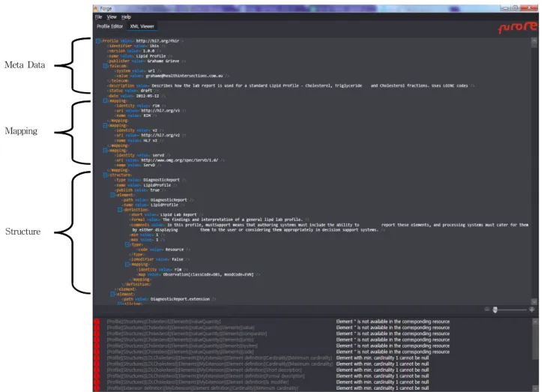Click the uri value http://hl7.org/v2 line

tap(150, 136)
